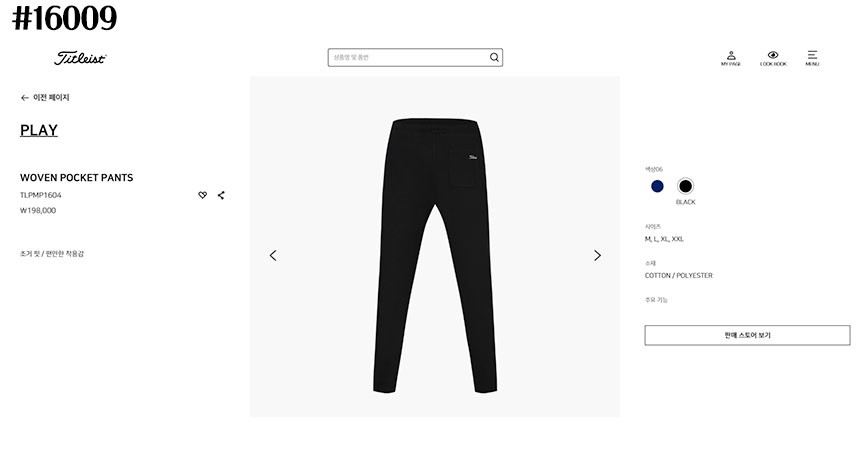Click the WOVEN POCKET PANTS title
The image size is (860, 463).
(77, 178)
